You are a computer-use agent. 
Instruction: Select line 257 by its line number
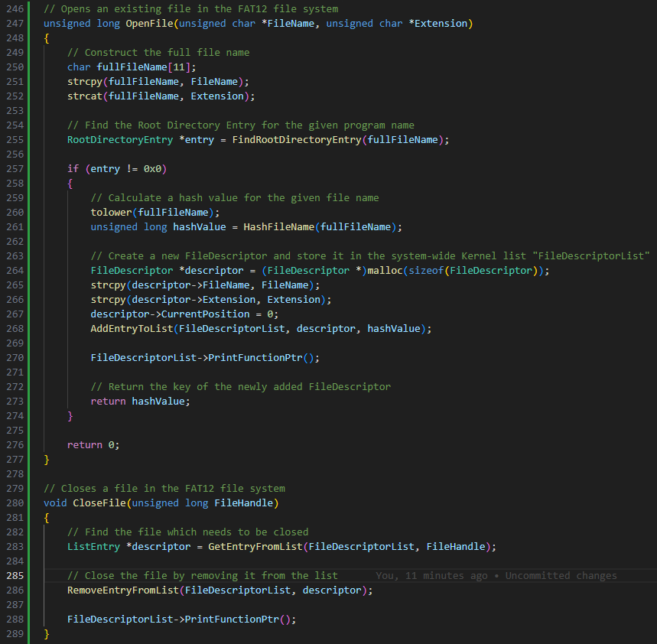(x=15, y=169)
